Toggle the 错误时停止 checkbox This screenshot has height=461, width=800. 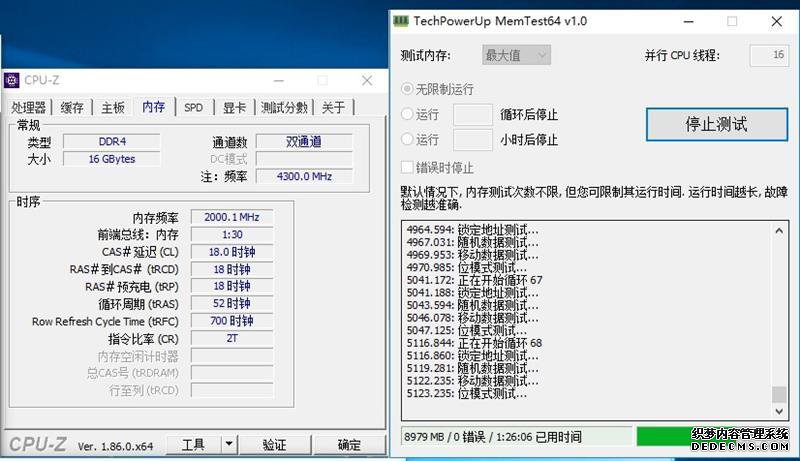click(x=407, y=167)
